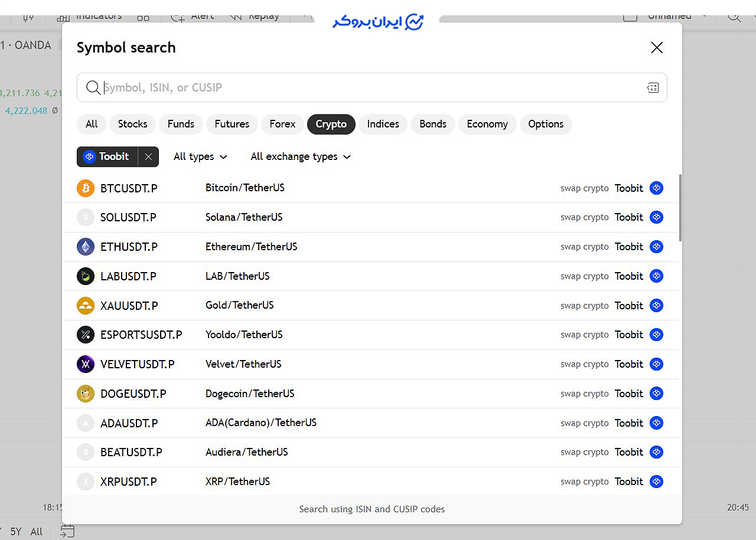Switch to the Futures category tab
This screenshot has width=756, height=540.
pyautogui.click(x=232, y=124)
